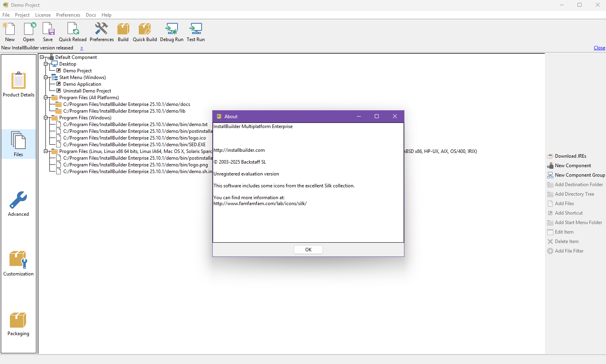
Task: Select the Program Files (Windows) folder label
Action: point(85,118)
